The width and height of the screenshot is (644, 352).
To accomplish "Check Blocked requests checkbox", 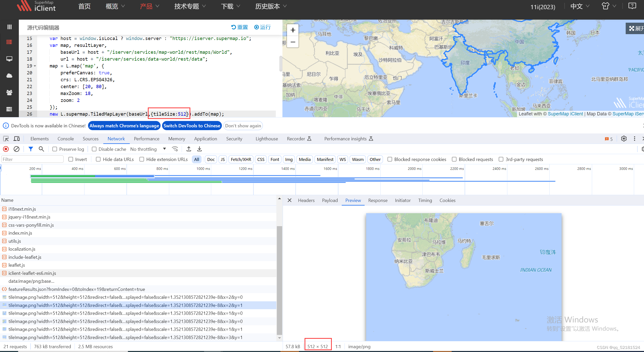I will click(x=454, y=159).
